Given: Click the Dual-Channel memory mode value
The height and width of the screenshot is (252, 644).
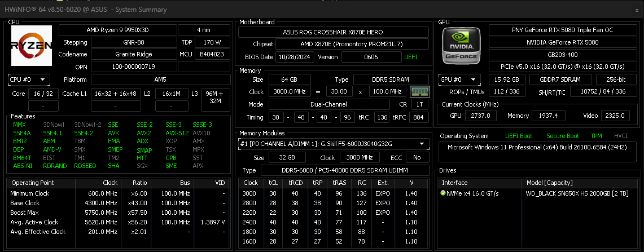Looking at the screenshot, I should pyautogui.click(x=329, y=104).
